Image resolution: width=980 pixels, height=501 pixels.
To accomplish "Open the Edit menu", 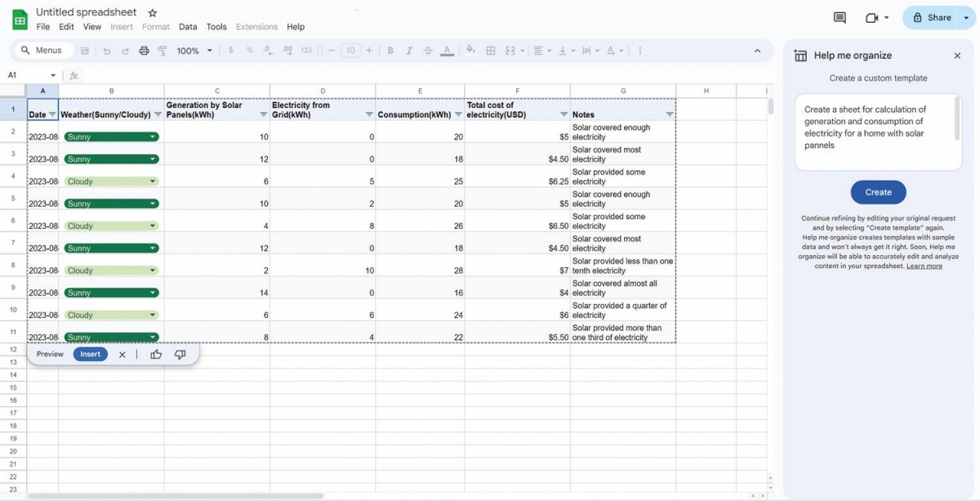I will pyautogui.click(x=67, y=27).
